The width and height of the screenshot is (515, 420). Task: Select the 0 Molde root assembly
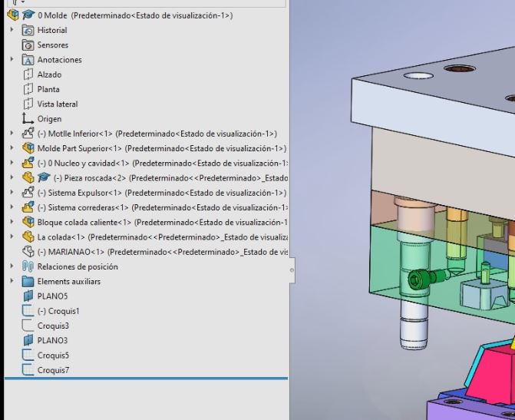48,15
